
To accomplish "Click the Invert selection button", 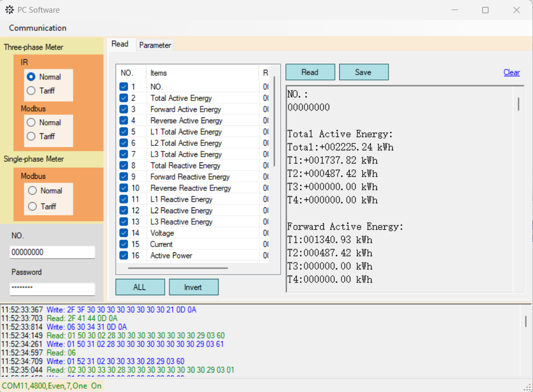I will 193,287.
